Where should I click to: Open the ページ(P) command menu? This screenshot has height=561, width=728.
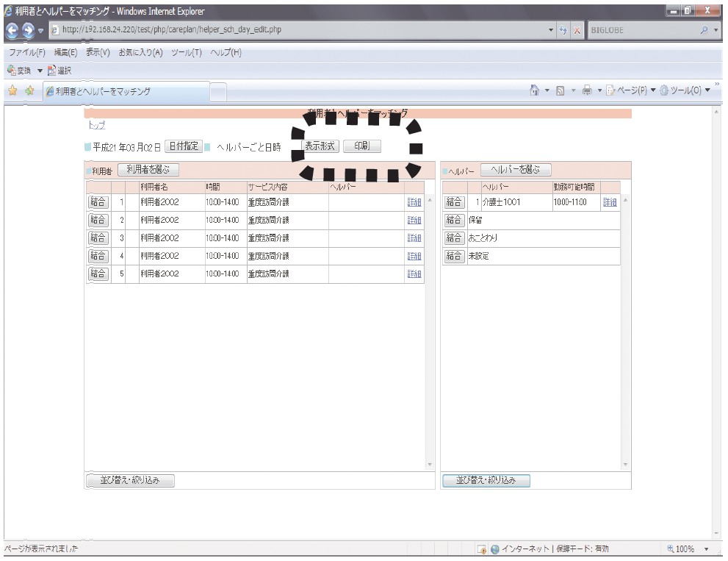pyautogui.click(x=630, y=90)
